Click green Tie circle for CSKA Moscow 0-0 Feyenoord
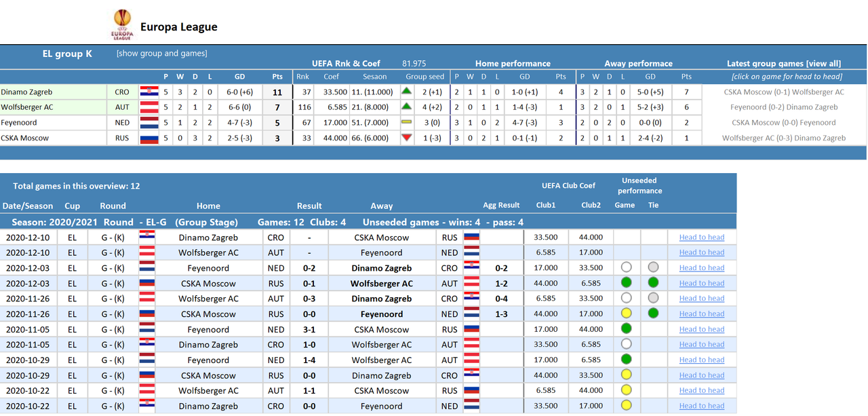Viewport: 868px width, 416px height. pos(653,313)
